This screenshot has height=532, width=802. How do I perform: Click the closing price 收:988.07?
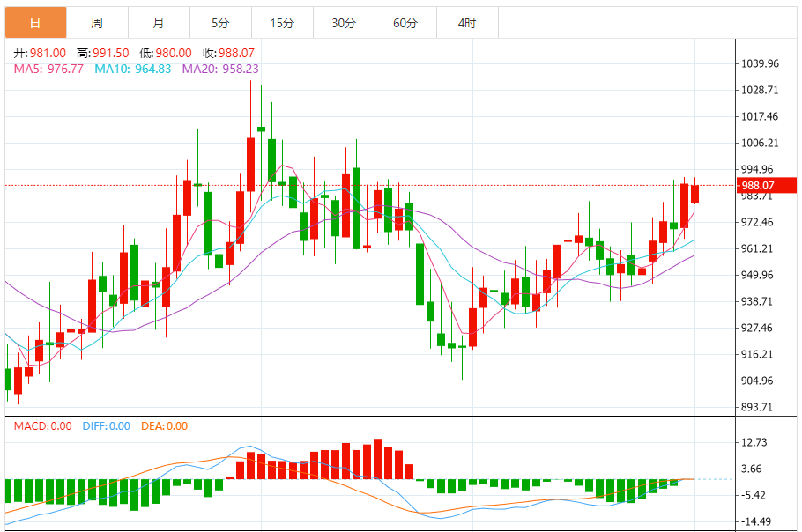click(228, 53)
